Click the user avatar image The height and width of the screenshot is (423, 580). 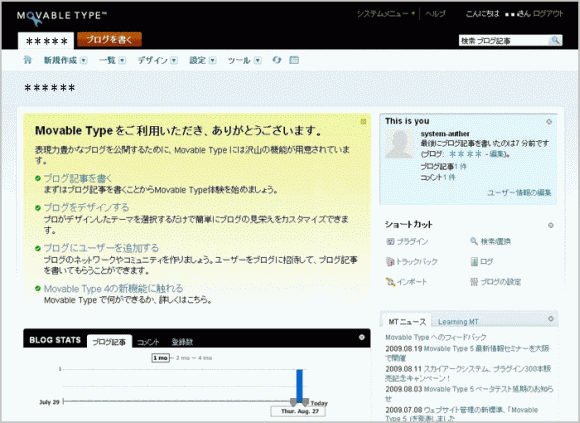pyautogui.click(x=400, y=145)
